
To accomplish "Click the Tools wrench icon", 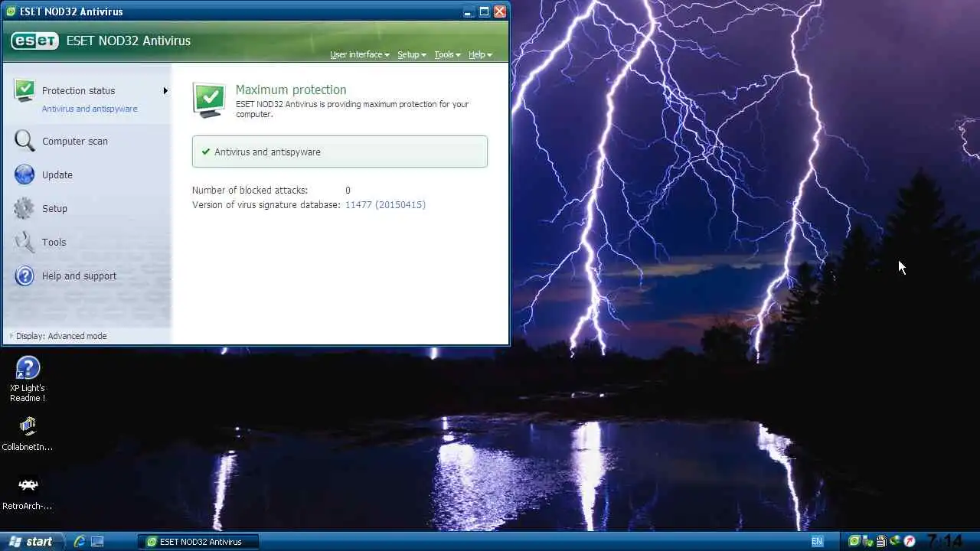I will 24,242.
